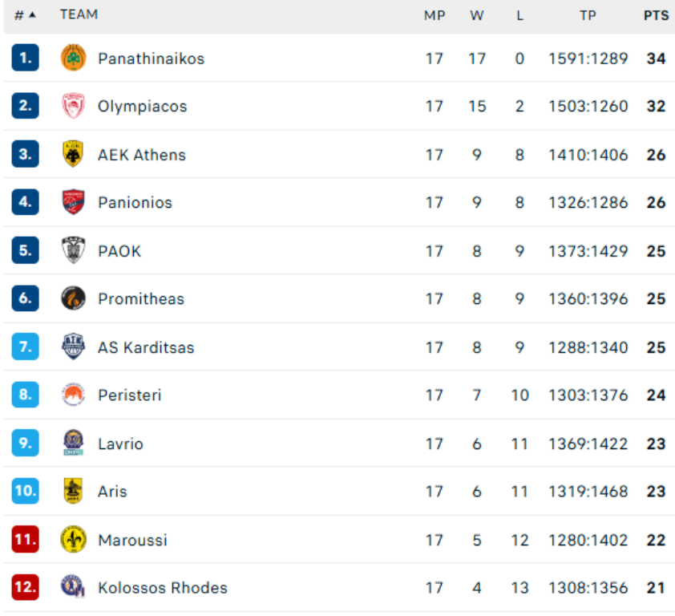Click the Kolossos Rhodes team logo
The image size is (675, 616).
pyautogui.click(x=73, y=587)
